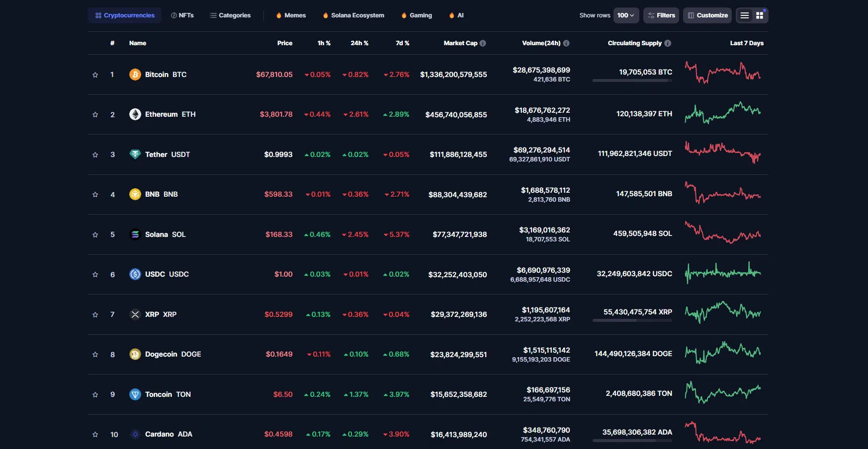Image resolution: width=868 pixels, height=449 pixels.
Task: Open the Market Cap info tooltip icon
Action: 483,43
